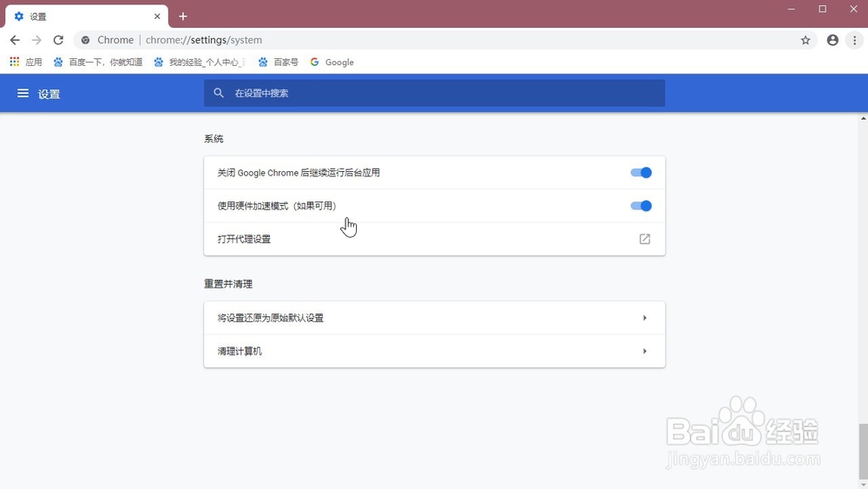Click the 重置并清理 section heading

pyautogui.click(x=228, y=284)
